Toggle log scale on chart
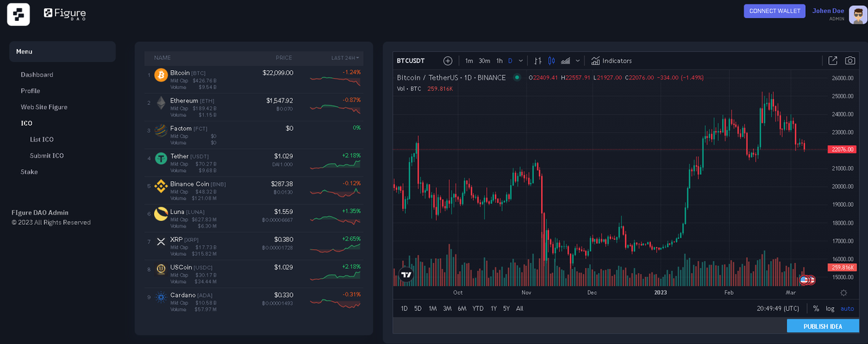 click(x=830, y=309)
